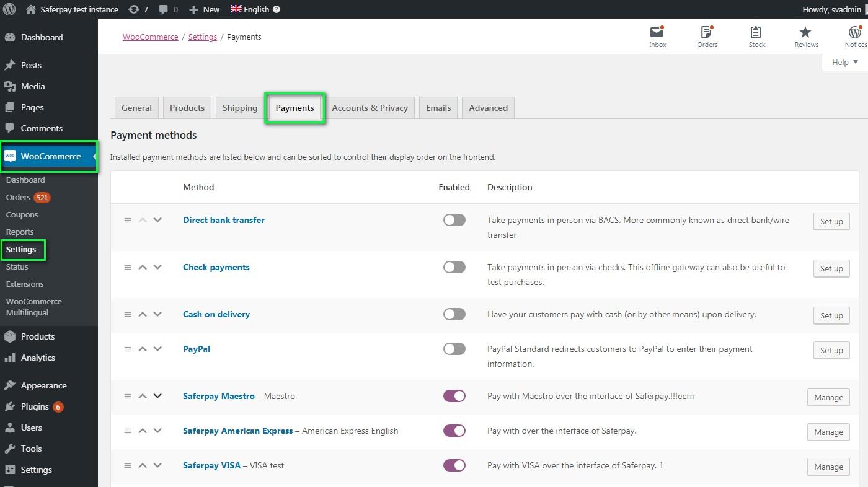Click the WordPress logo in the admin bar
Viewport: 868px width, 487px height.
coord(9,9)
